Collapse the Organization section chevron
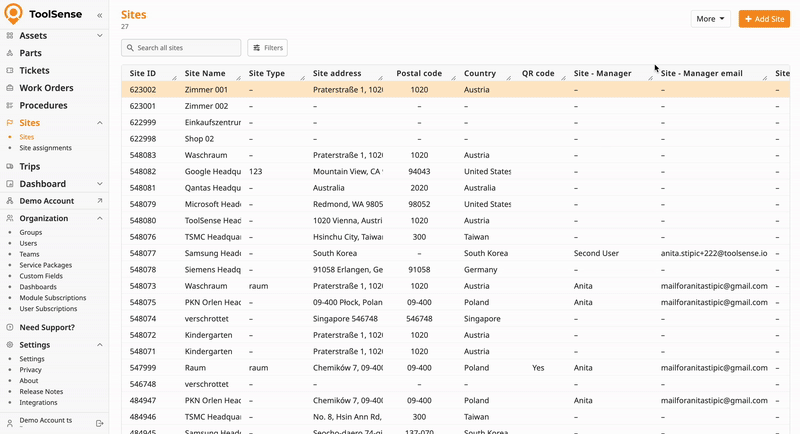The width and height of the screenshot is (800, 434). (x=99, y=218)
